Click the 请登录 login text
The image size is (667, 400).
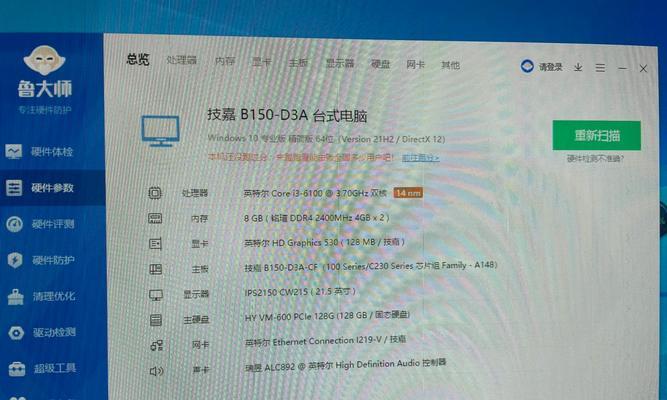tap(551, 67)
